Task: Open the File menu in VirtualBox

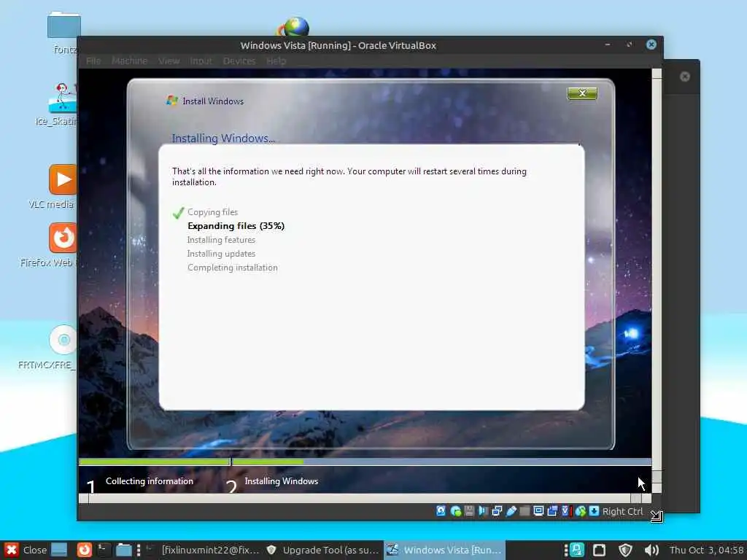Action: click(x=93, y=61)
